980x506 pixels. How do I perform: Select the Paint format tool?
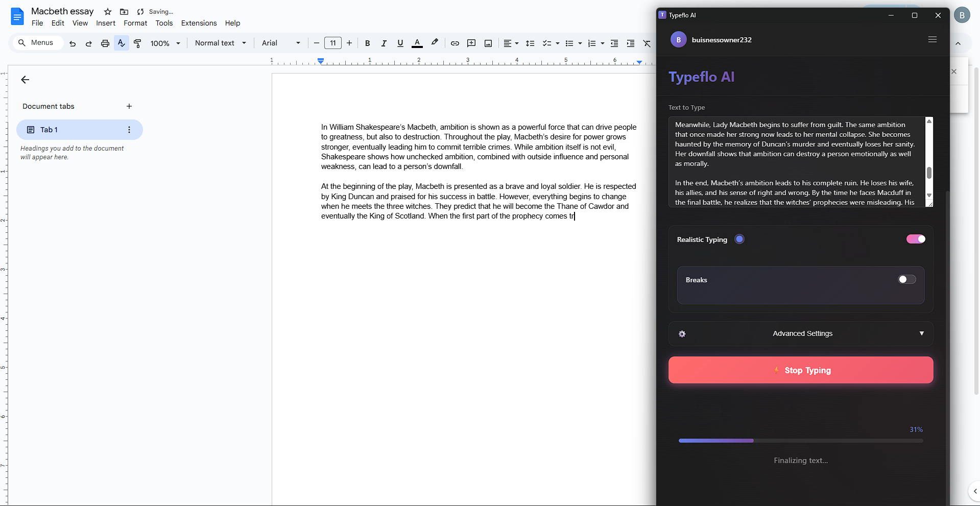click(x=137, y=43)
